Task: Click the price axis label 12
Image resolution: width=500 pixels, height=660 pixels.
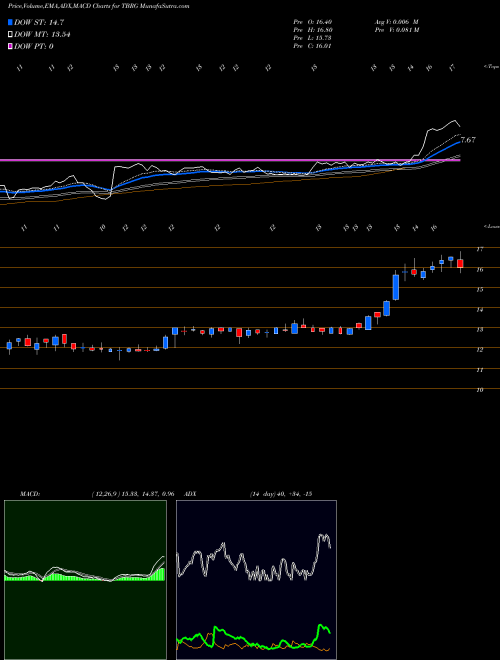Action: click(479, 350)
